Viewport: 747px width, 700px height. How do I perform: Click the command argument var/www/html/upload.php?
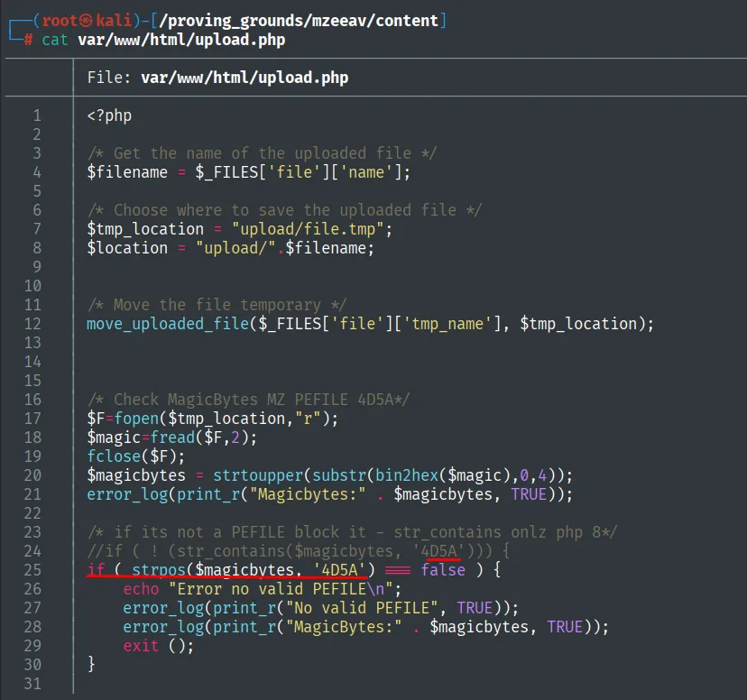[181, 40]
